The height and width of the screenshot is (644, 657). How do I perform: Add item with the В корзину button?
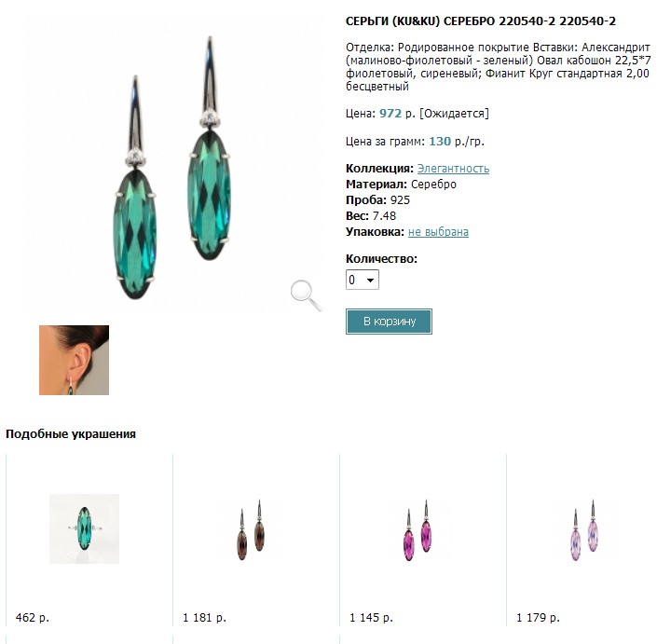click(389, 322)
